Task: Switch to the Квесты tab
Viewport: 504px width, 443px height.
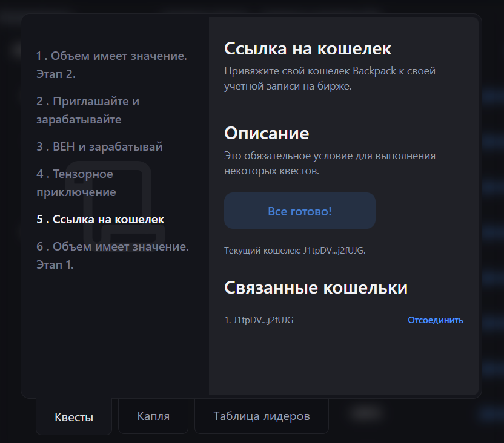Action: (x=74, y=417)
